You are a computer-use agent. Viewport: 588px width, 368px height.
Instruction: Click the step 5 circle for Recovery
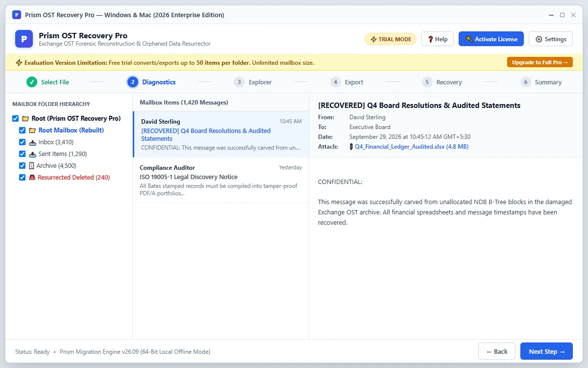(x=427, y=82)
